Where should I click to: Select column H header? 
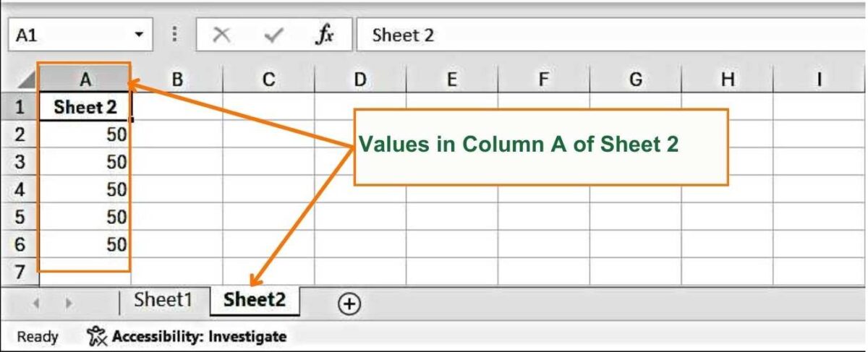click(727, 79)
